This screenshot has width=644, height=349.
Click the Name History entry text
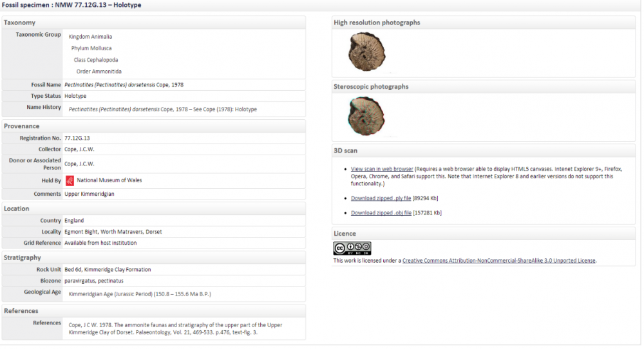(162, 109)
